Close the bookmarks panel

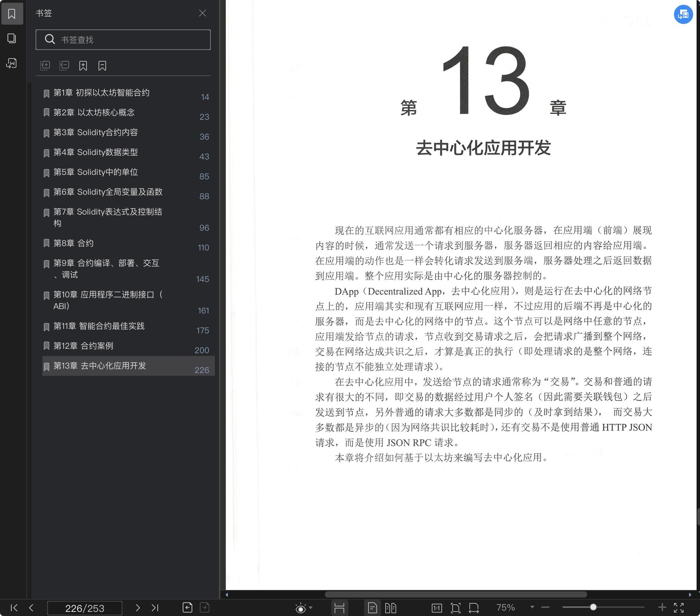203,13
